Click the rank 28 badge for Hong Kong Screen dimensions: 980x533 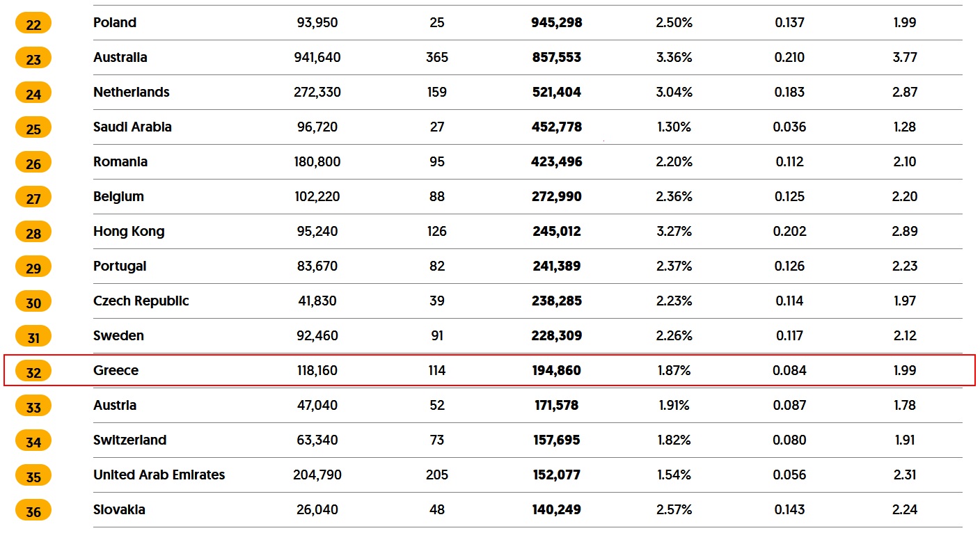[33, 232]
